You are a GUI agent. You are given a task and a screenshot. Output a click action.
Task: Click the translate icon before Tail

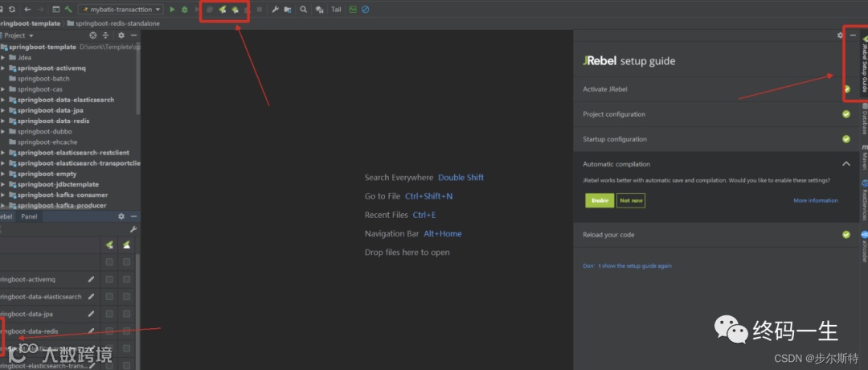(319, 10)
